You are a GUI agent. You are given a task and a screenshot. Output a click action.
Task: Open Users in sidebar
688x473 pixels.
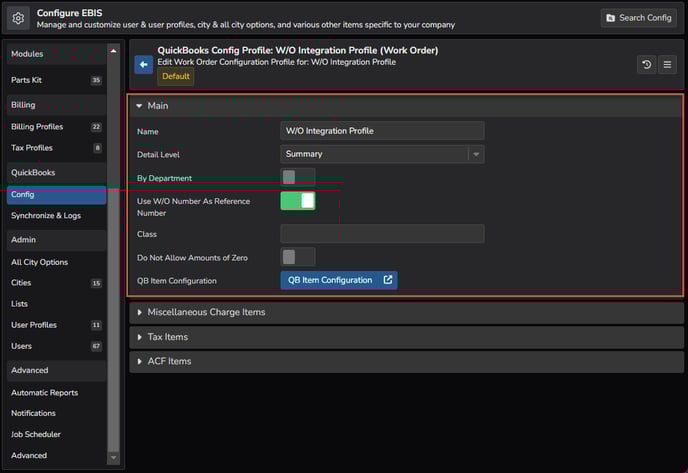[56, 346]
